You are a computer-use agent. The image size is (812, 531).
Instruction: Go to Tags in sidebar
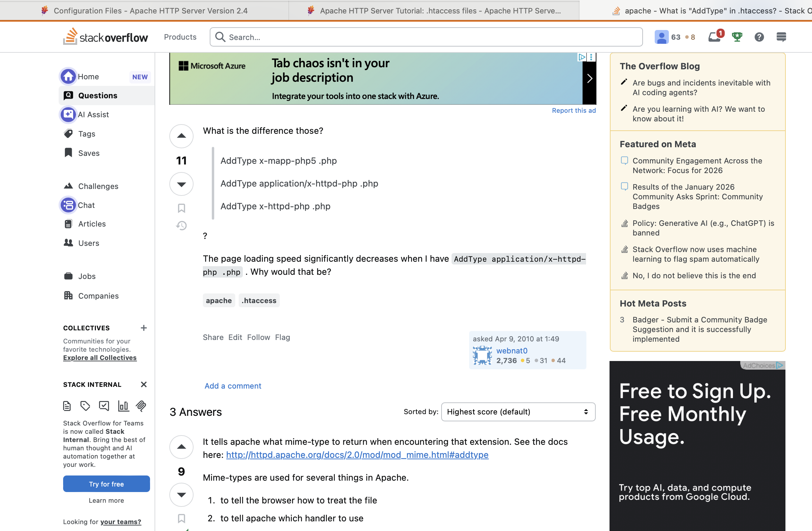point(87,134)
